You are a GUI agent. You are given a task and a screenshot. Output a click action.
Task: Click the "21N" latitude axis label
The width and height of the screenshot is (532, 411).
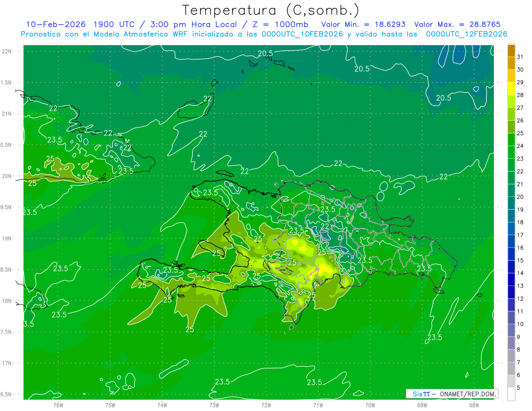click(x=7, y=114)
